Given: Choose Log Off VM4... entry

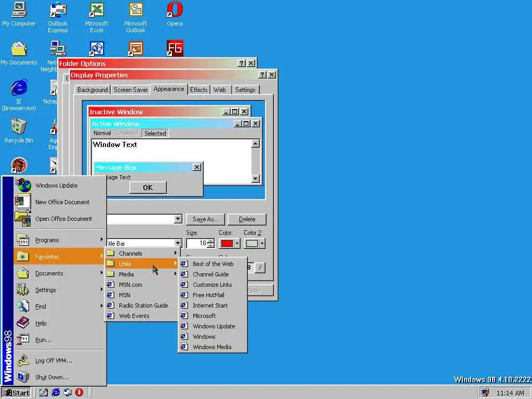Looking at the screenshot, I should coord(60,361).
